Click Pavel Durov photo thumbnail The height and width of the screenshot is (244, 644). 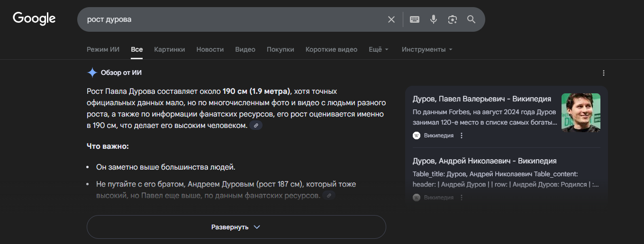click(x=581, y=112)
